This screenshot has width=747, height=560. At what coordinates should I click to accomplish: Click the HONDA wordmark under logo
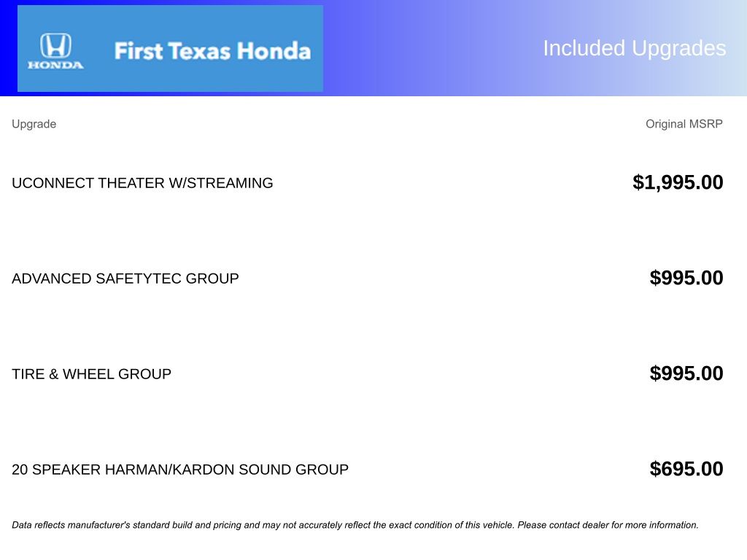click(x=55, y=65)
